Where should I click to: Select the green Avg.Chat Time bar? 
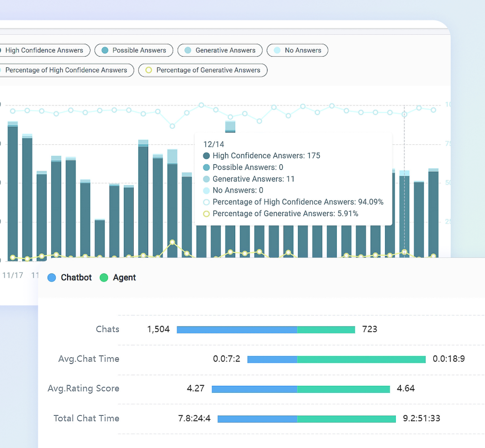[361, 359]
